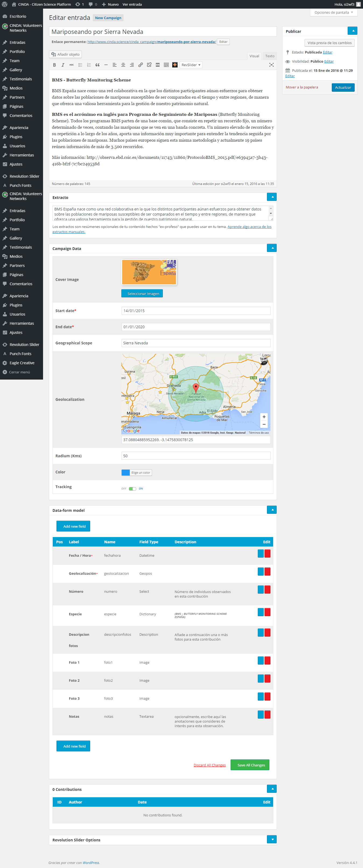This screenshot has width=363, height=868.
Task: Click the red map marker pin
Action: 196,388
